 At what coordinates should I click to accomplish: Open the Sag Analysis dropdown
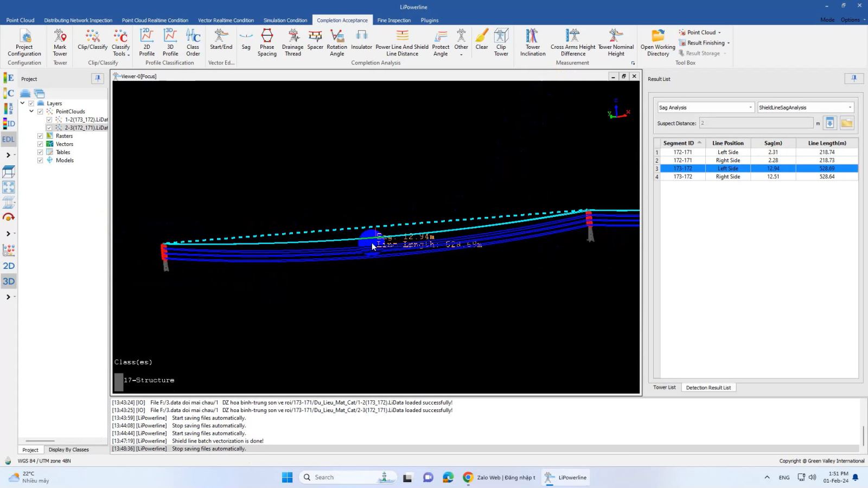(x=705, y=107)
